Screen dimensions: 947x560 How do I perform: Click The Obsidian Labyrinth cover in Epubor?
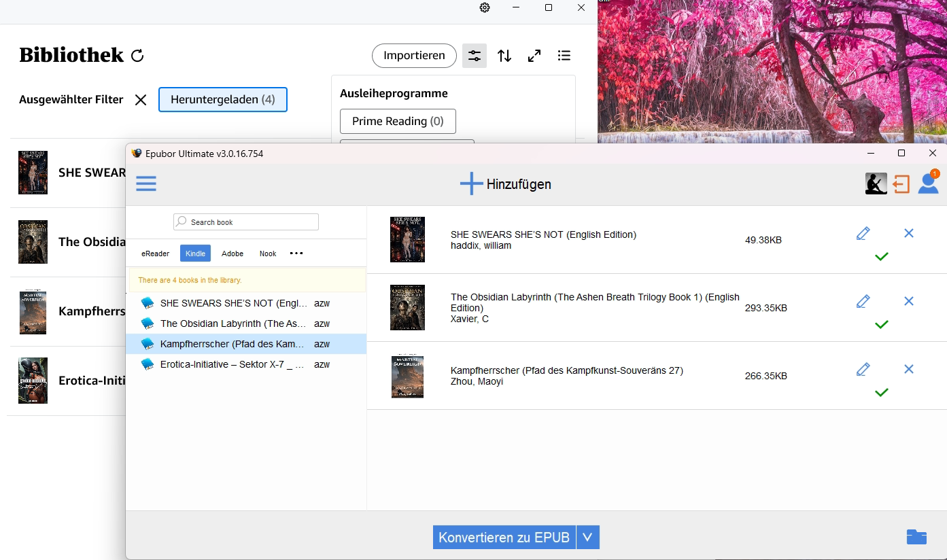408,307
